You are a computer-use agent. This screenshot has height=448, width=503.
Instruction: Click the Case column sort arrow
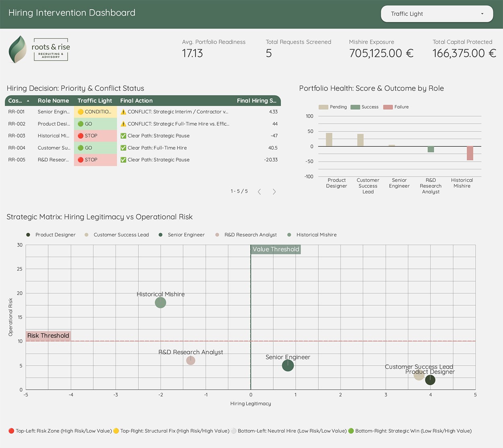tap(28, 101)
